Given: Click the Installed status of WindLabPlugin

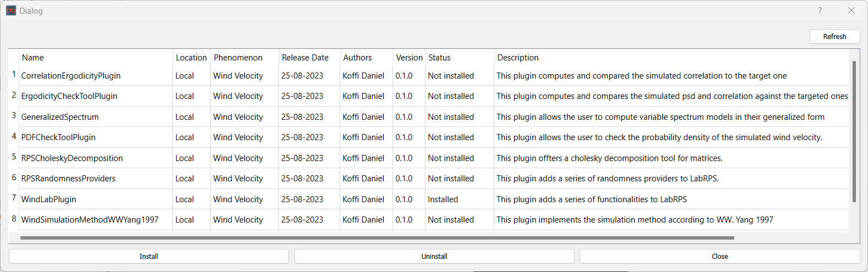Looking at the screenshot, I should (x=443, y=199).
